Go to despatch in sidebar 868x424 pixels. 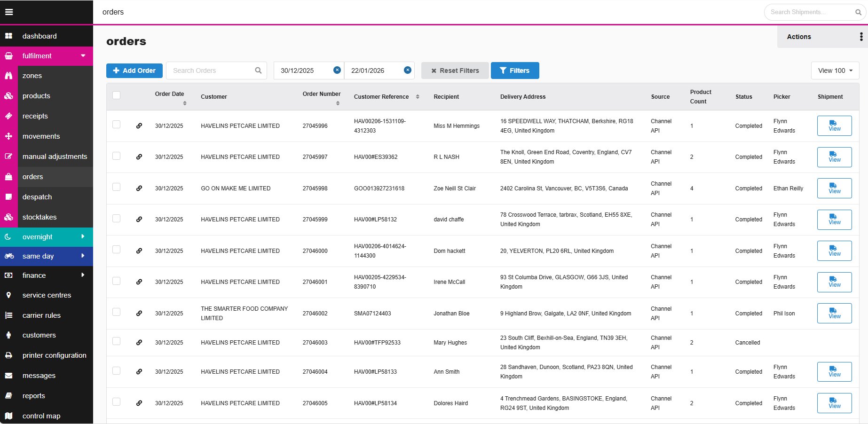point(47,197)
